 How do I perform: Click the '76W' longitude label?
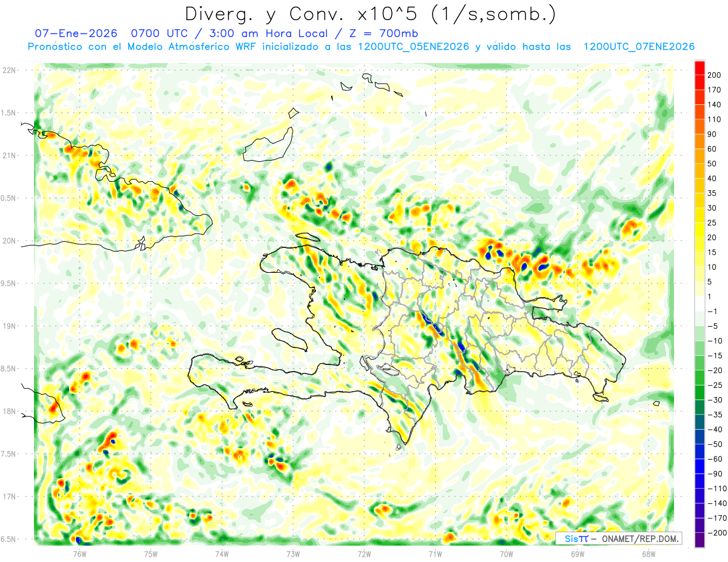[79, 554]
